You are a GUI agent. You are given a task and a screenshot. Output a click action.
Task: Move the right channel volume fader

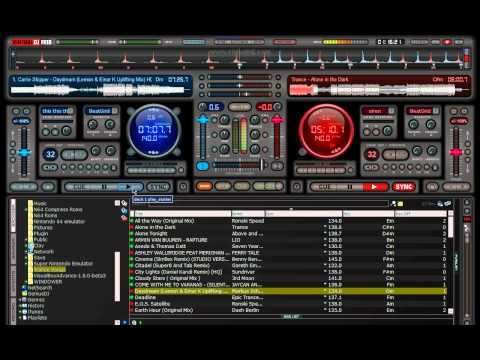(277, 119)
